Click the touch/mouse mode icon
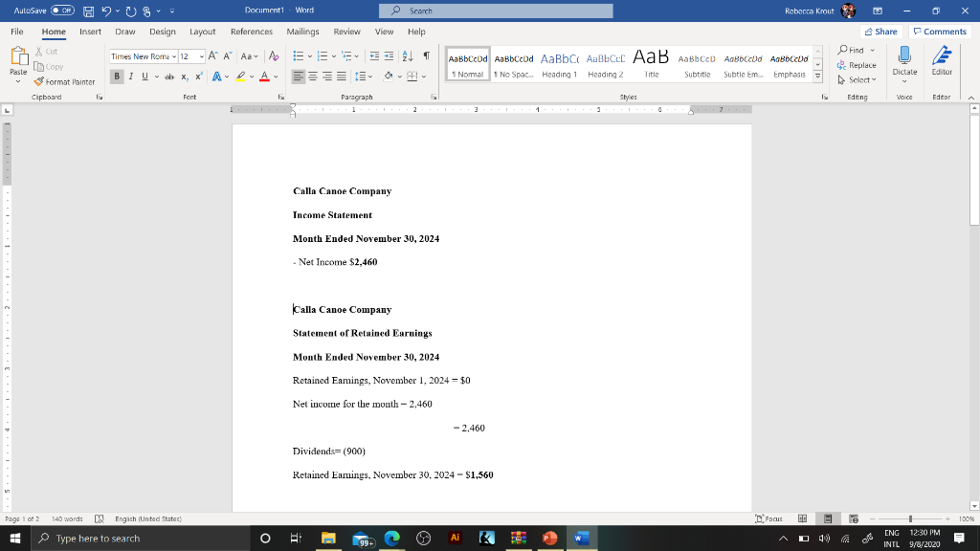This screenshot has width=980, height=551. (x=146, y=11)
